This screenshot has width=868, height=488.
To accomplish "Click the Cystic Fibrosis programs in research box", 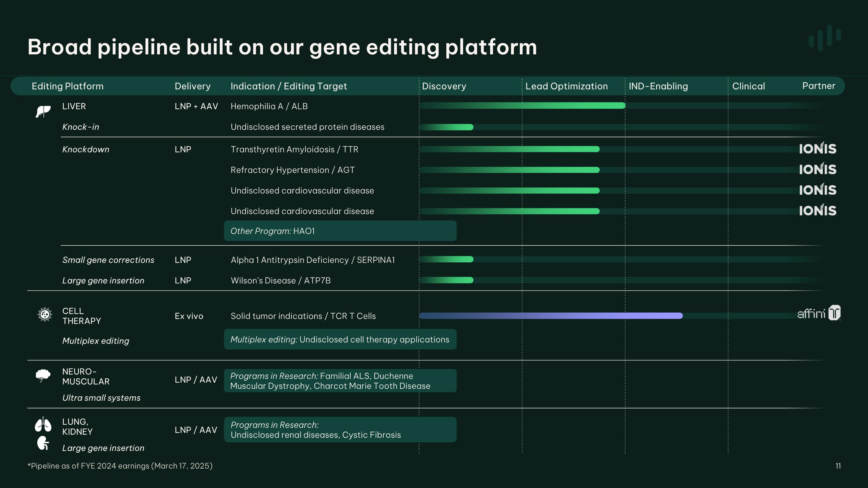I will [x=340, y=430].
